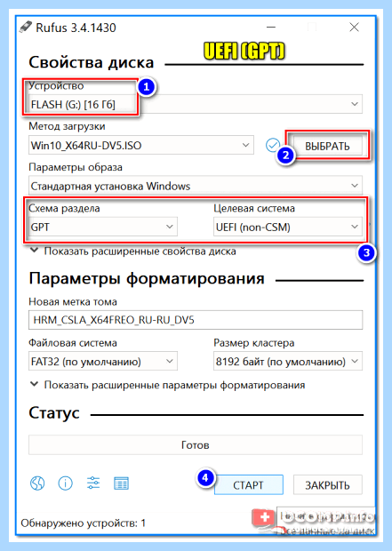Open the partition scheme GPT dropdown

(102, 227)
